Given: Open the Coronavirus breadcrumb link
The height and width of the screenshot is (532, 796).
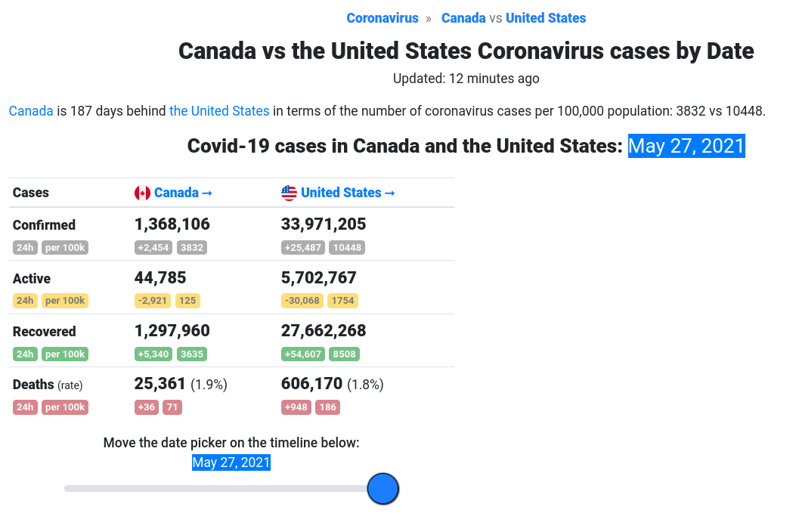Looking at the screenshot, I should tap(382, 18).
